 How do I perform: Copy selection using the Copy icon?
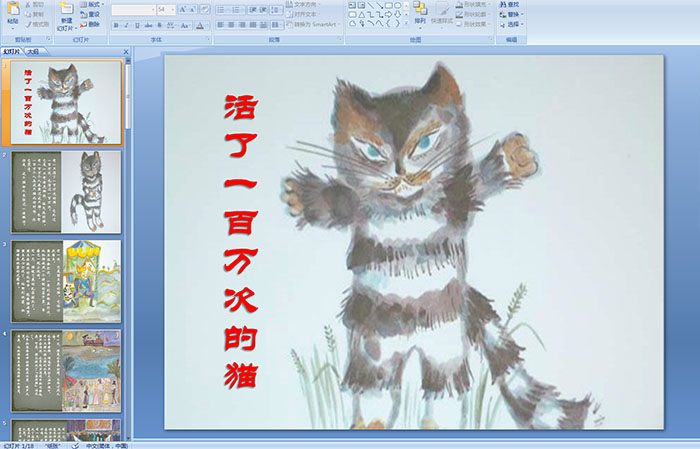pos(28,15)
